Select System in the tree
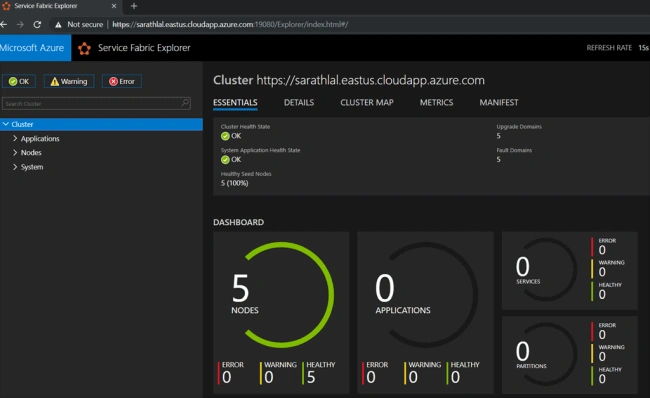650x398 pixels. click(x=32, y=167)
